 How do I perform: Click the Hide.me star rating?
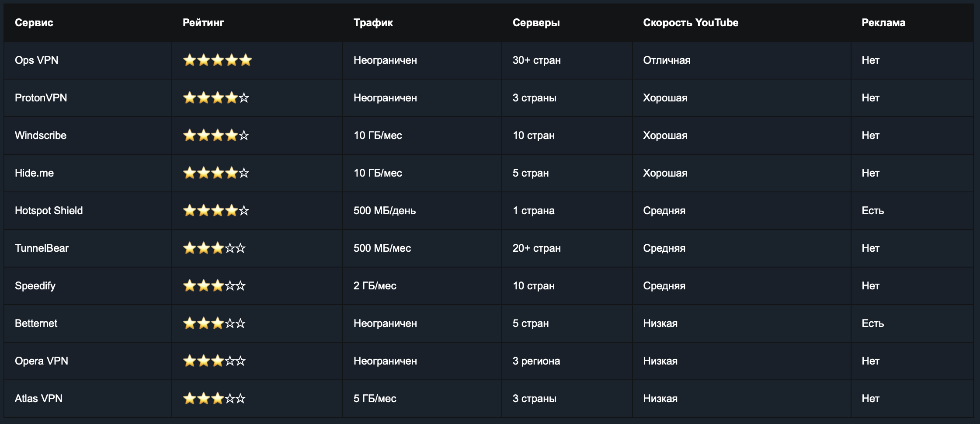pyautogui.click(x=216, y=173)
